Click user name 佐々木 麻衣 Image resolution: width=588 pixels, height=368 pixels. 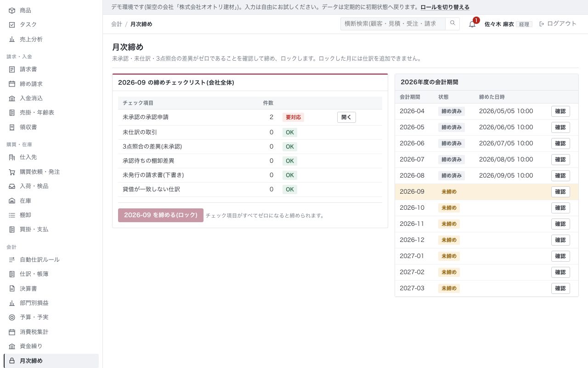[499, 24]
